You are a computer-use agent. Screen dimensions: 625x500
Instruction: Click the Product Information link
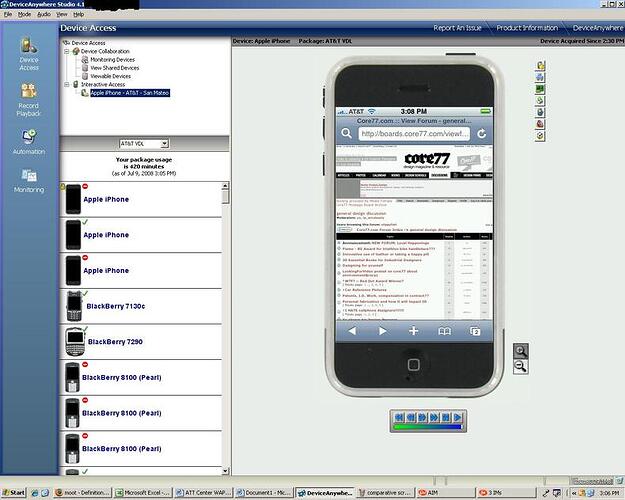pos(527,28)
